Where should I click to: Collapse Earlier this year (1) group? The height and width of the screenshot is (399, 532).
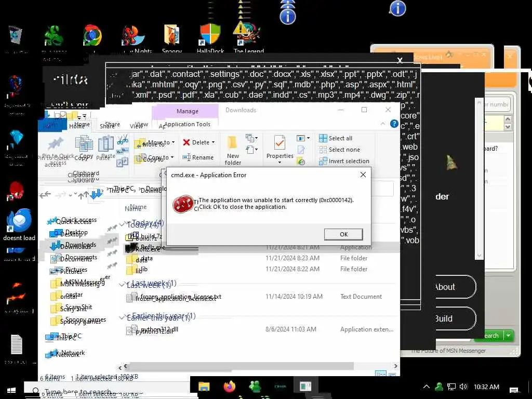coord(123,317)
